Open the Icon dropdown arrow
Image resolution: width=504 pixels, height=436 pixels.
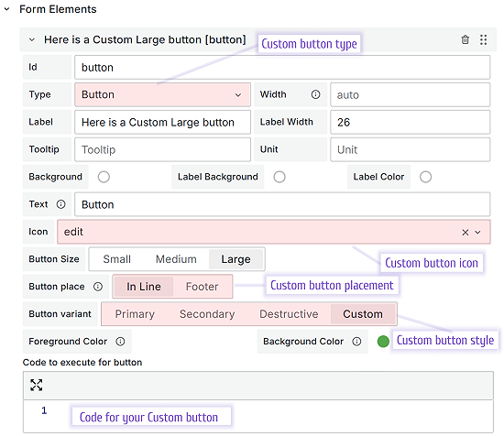click(477, 233)
